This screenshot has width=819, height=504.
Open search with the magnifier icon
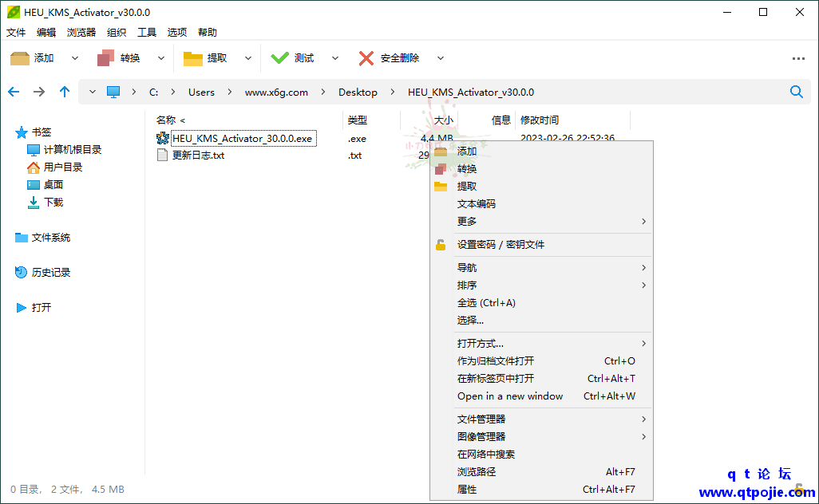click(x=797, y=92)
